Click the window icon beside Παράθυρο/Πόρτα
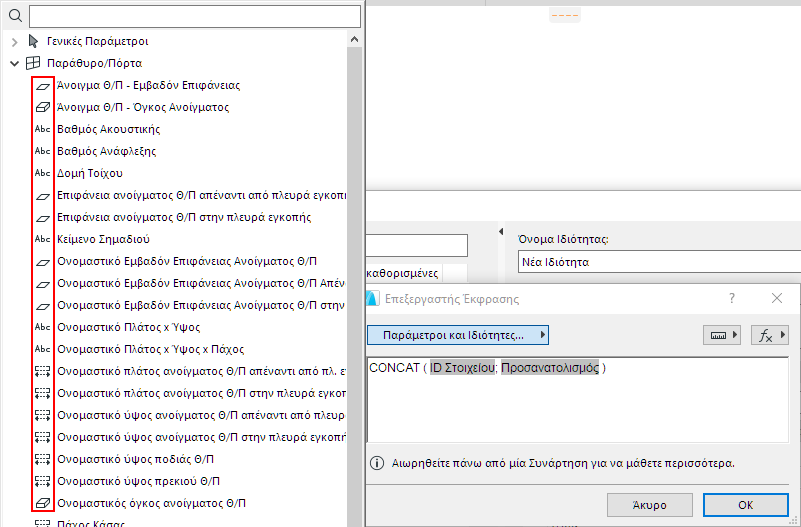 (x=33, y=63)
